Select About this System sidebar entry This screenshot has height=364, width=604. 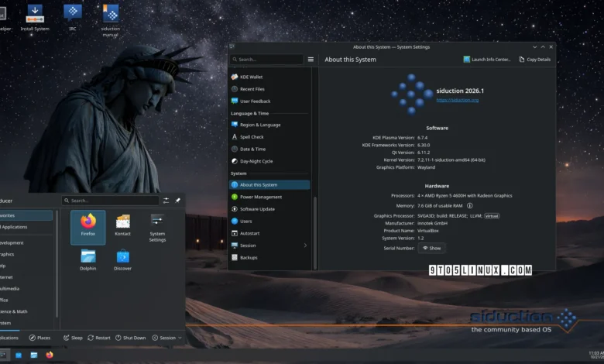[269, 185]
